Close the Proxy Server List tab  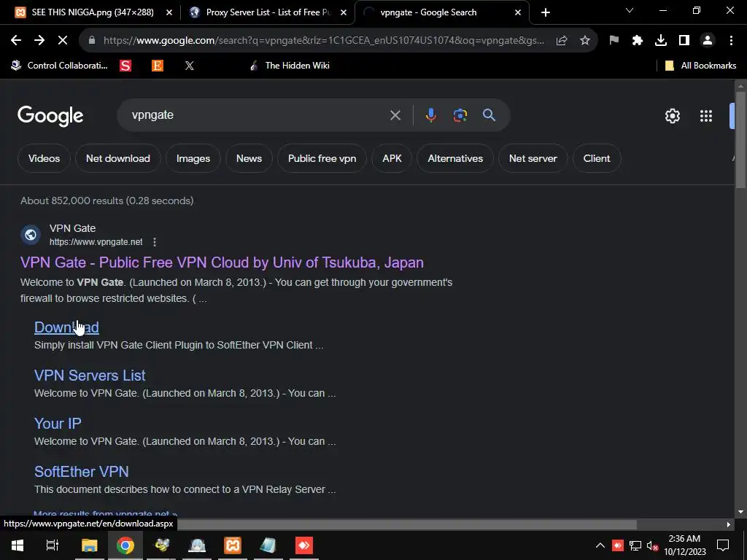pos(344,13)
